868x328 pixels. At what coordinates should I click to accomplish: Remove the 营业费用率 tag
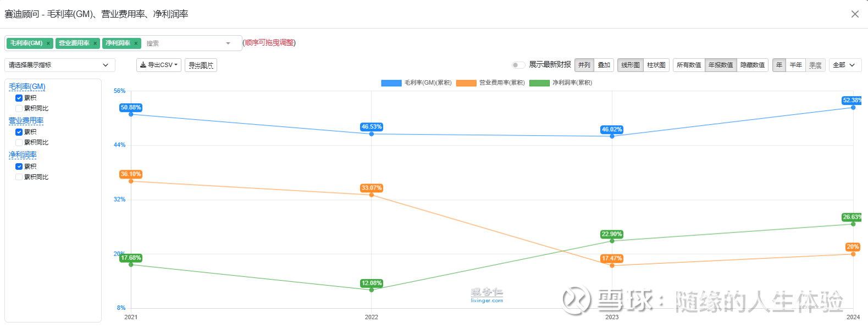click(x=95, y=43)
